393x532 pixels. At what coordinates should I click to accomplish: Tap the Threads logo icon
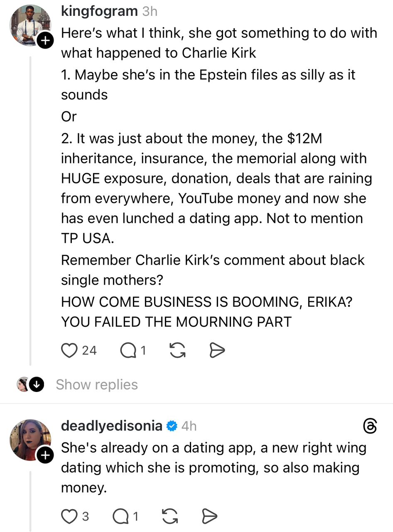(370, 426)
